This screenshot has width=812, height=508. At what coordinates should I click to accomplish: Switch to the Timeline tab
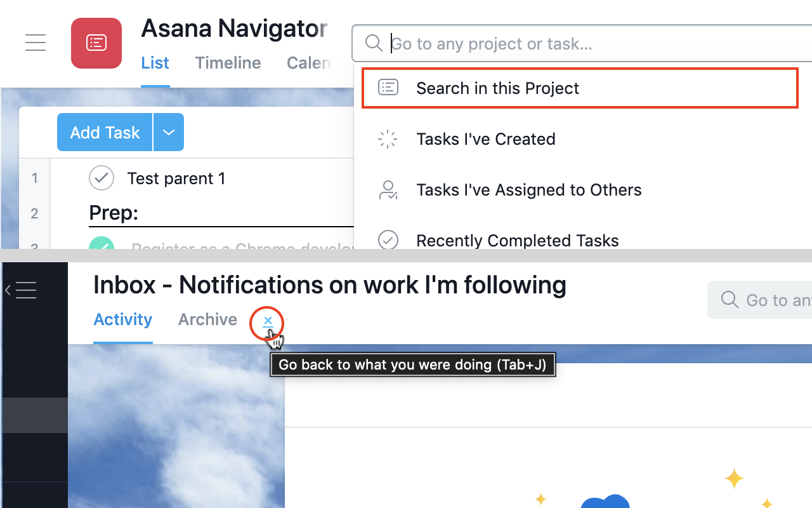[x=228, y=63]
